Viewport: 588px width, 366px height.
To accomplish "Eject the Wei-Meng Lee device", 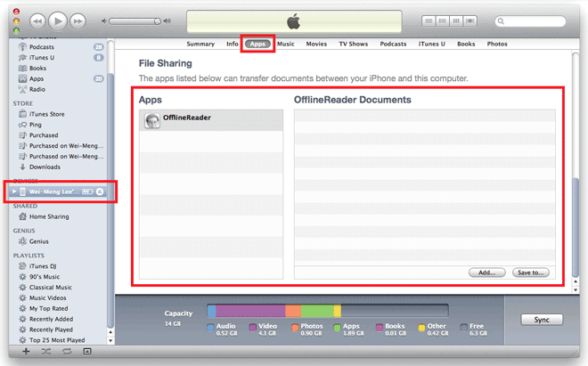I will [x=101, y=191].
